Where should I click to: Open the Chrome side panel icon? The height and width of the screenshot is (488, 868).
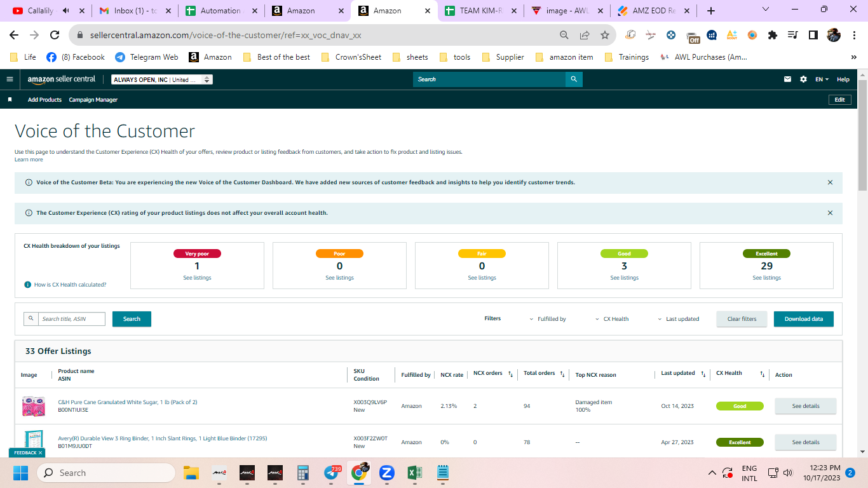813,35
